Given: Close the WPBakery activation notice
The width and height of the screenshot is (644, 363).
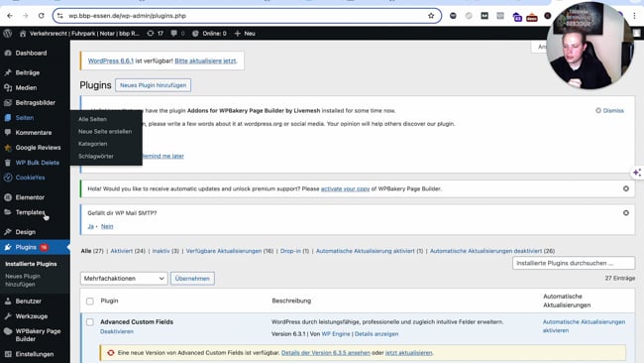Looking at the screenshot, I should tap(626, 188).
